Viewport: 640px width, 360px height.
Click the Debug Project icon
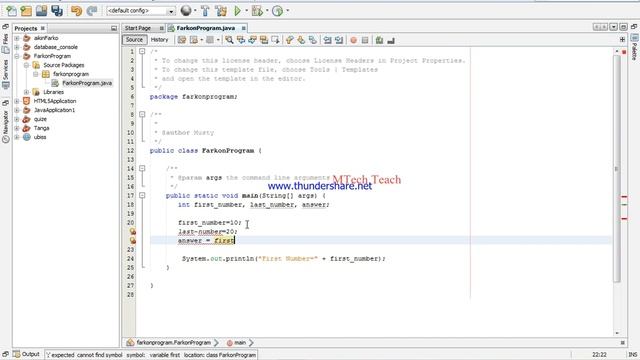tap(257, 11)
